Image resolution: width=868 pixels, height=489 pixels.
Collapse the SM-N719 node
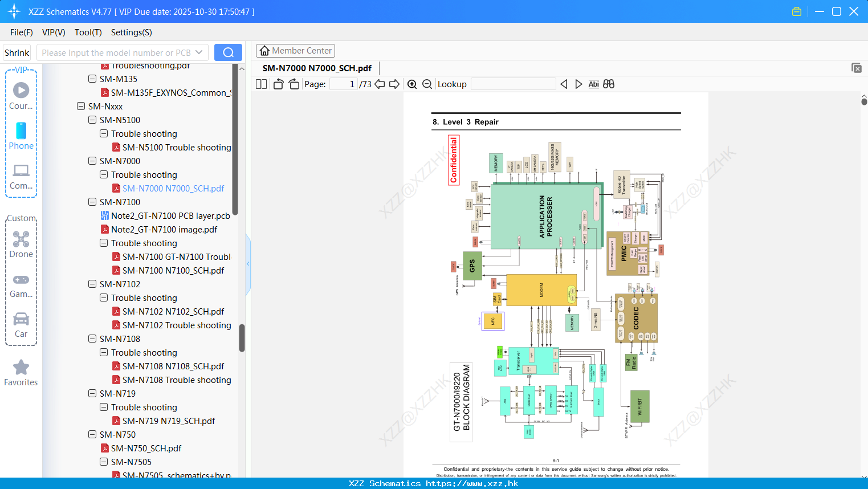coord(92,393)
